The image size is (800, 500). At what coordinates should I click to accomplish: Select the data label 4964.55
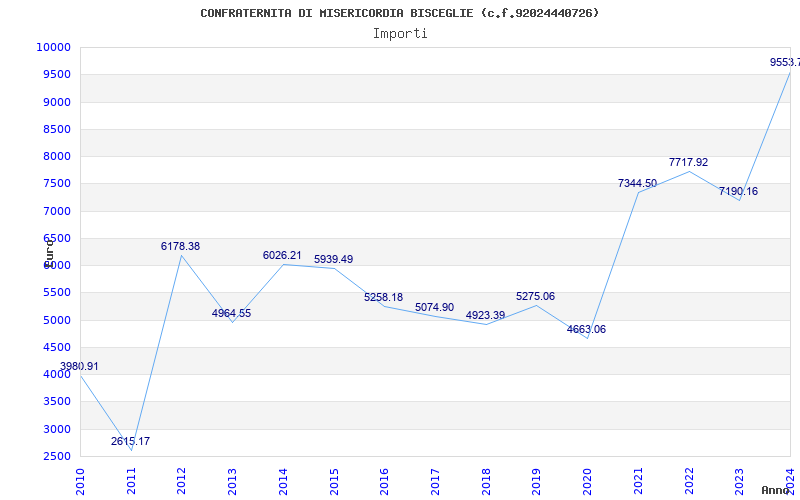(x=232, y=313)
